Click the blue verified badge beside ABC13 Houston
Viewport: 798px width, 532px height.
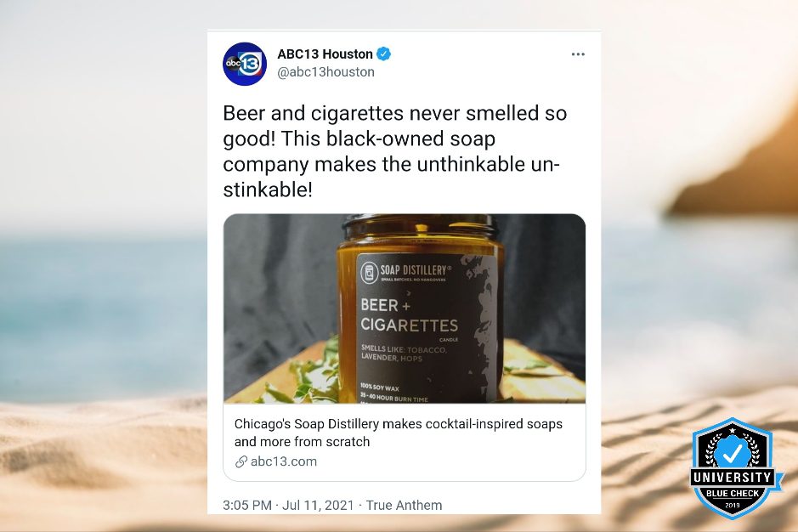tap(384, 54)
